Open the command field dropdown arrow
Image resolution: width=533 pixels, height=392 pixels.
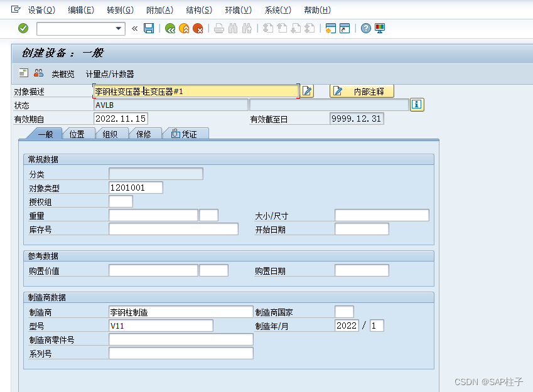(x=118, y=28)
